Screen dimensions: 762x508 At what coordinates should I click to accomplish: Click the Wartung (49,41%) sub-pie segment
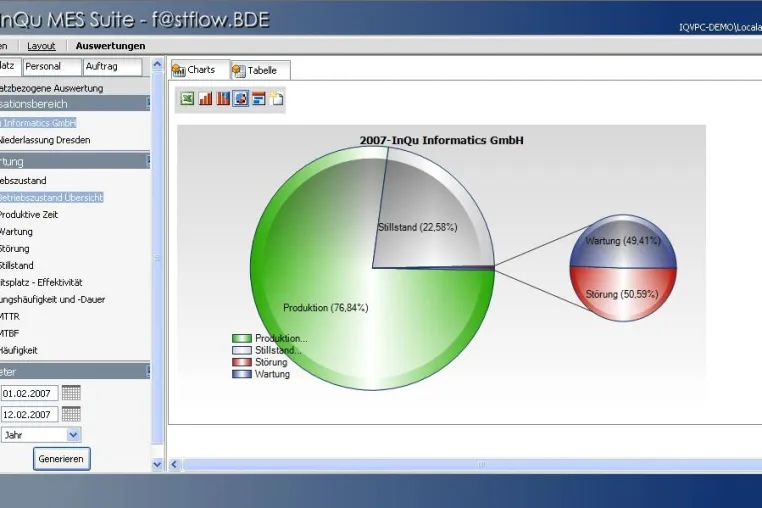pos(623,241)
